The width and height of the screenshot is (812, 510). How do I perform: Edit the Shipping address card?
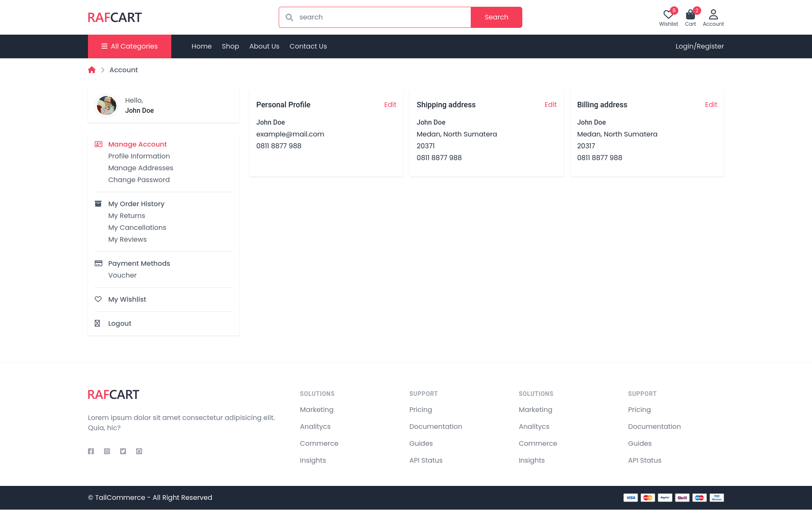point(550,105)
